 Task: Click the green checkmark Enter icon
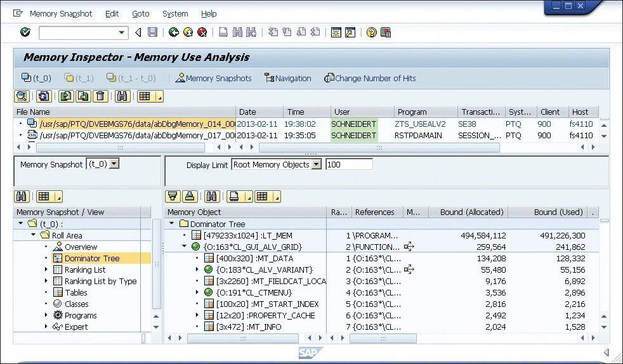[x=25, y=32]
